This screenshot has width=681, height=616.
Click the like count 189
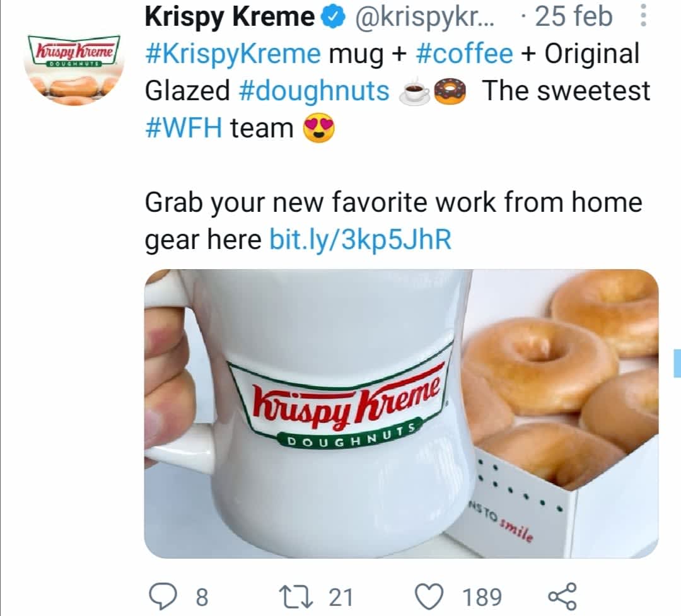tap(482, 596)
